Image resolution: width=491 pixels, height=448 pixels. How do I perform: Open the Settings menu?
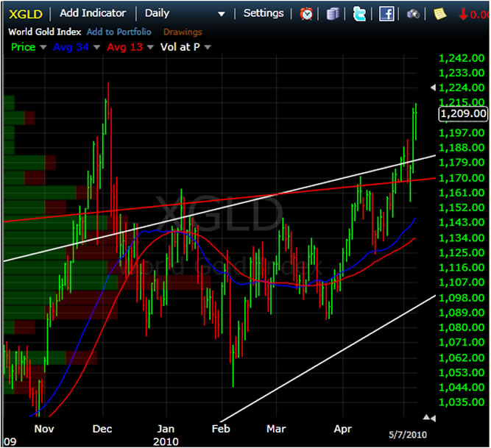point(263,13)
